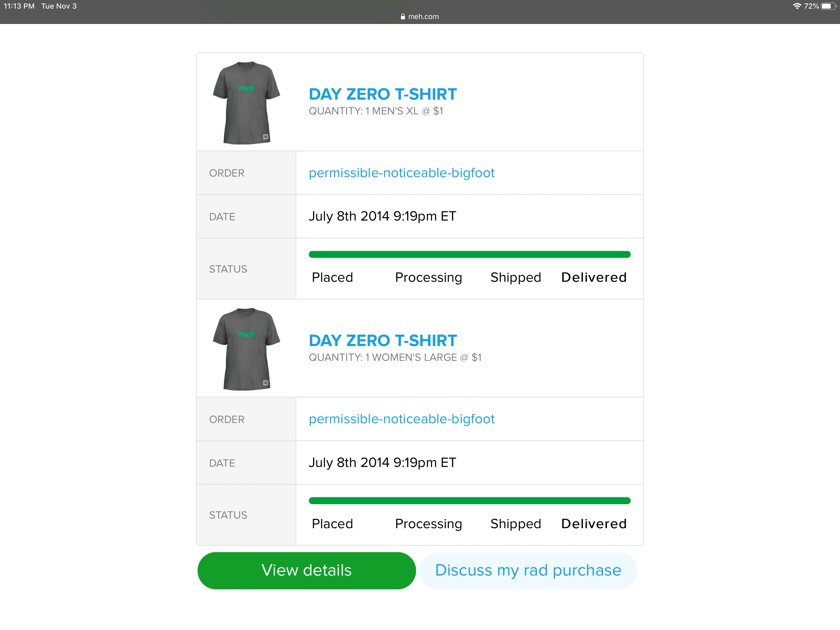The width and height of the screenshot is (840, 630).
Task: Click the first order's green status bar
Action: tap(470, 255)
